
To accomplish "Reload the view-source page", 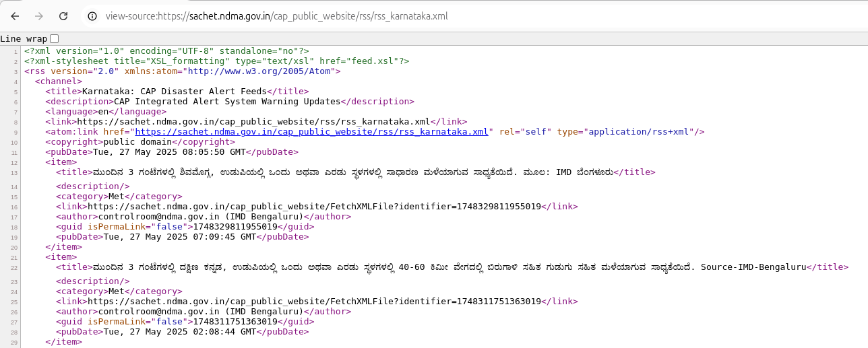I will tap(63, 15).
